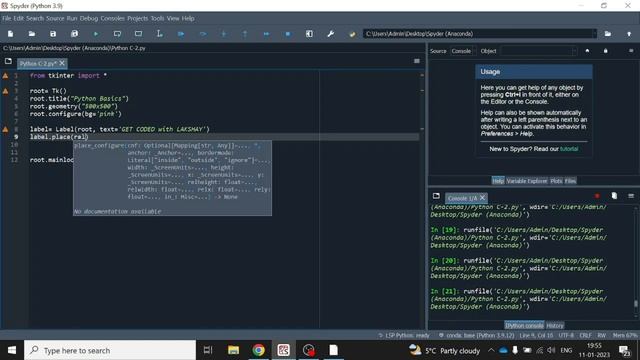This screenshot has height=360, width=640.
Task: Open File Explorer from the taskbar
Action: (233, 350)
